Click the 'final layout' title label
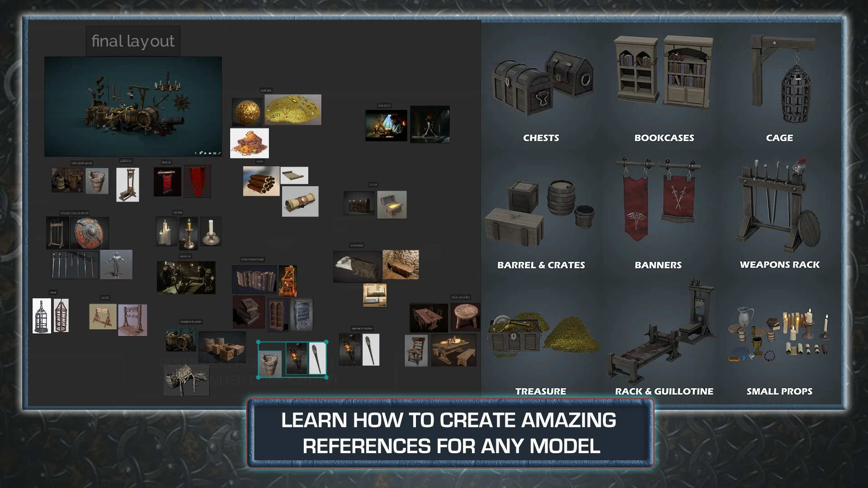 point(132,41)
